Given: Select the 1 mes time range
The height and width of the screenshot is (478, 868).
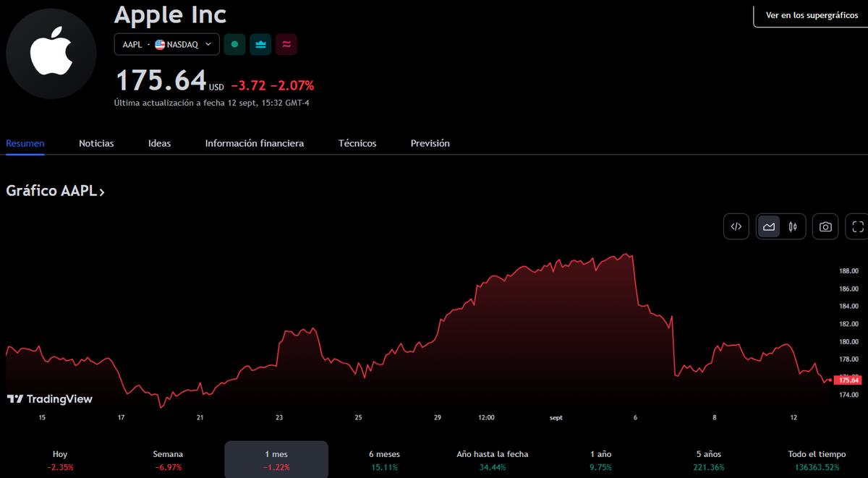Looking at the screenshot, I should pyautogui.click(x=276, y=460).
